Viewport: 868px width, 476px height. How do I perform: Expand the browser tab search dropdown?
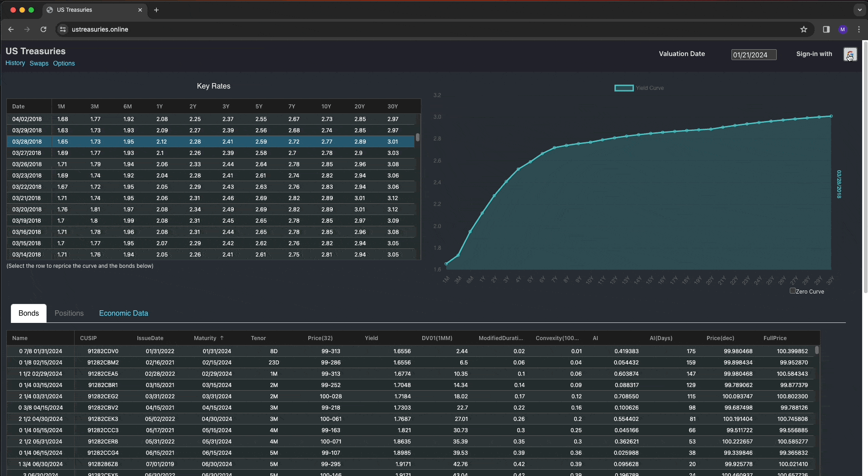[x=859, y=10]
